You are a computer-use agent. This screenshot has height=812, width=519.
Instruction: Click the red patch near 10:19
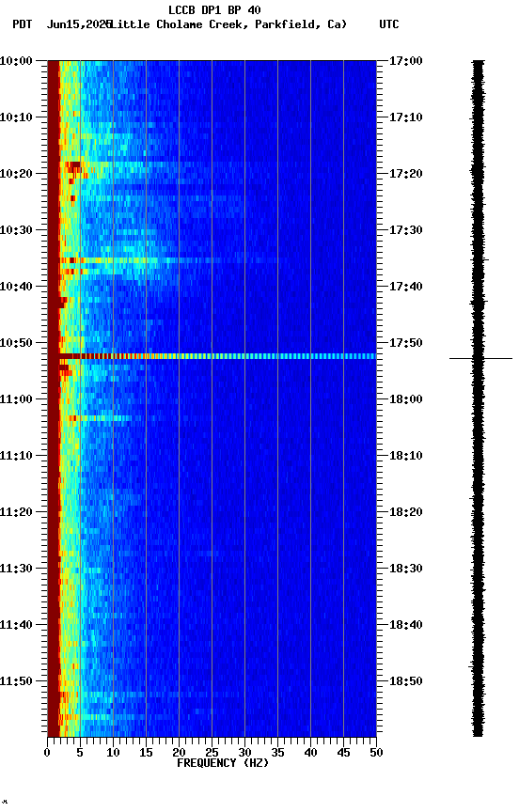(x=73, y=166)
